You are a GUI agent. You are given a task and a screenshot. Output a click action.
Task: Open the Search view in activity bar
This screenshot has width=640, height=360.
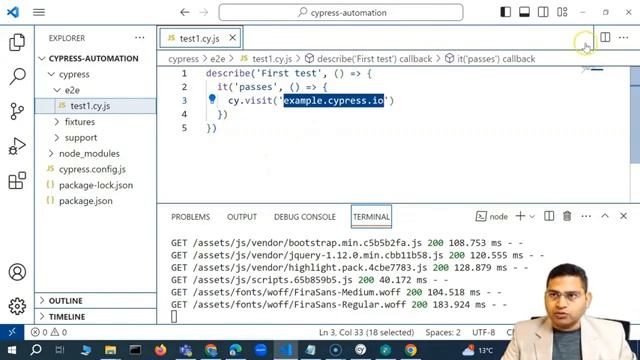[17, 76]
